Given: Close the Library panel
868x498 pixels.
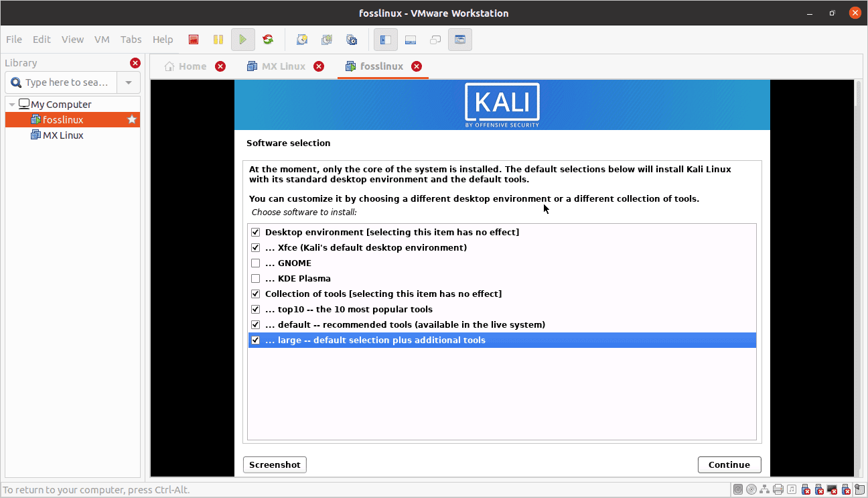Looking at the screenshot, I should coord(135,63).
